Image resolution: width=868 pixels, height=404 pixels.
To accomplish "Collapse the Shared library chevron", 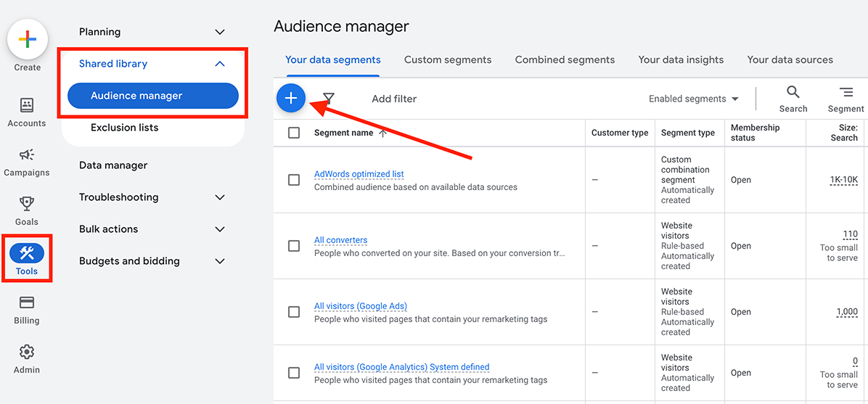I will 220,64.
